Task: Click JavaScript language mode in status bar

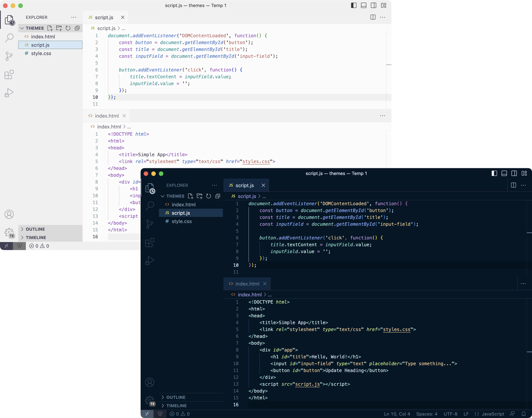Action: (x=492, y=414)
